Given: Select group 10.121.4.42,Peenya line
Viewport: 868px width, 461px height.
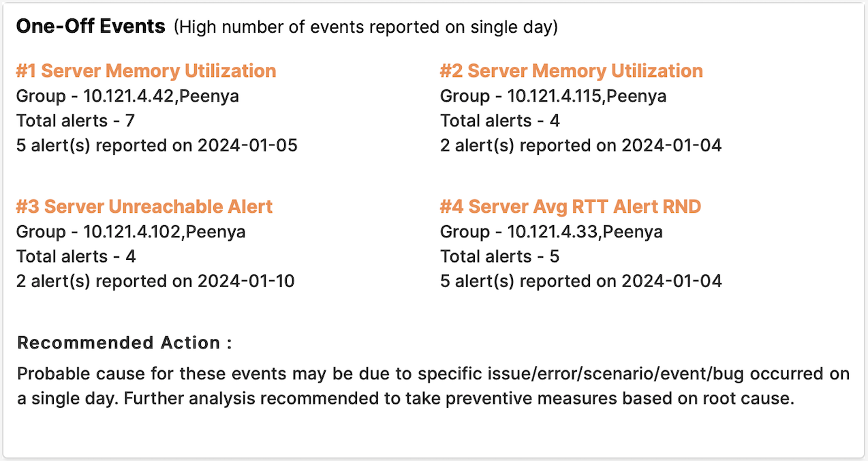Looking at the screenshot, I should (x=127, y=96).
